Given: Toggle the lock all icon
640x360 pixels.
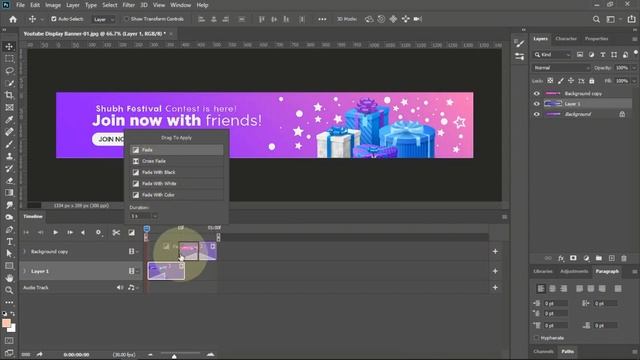Looking at the screenshot, I should point(592,81).
